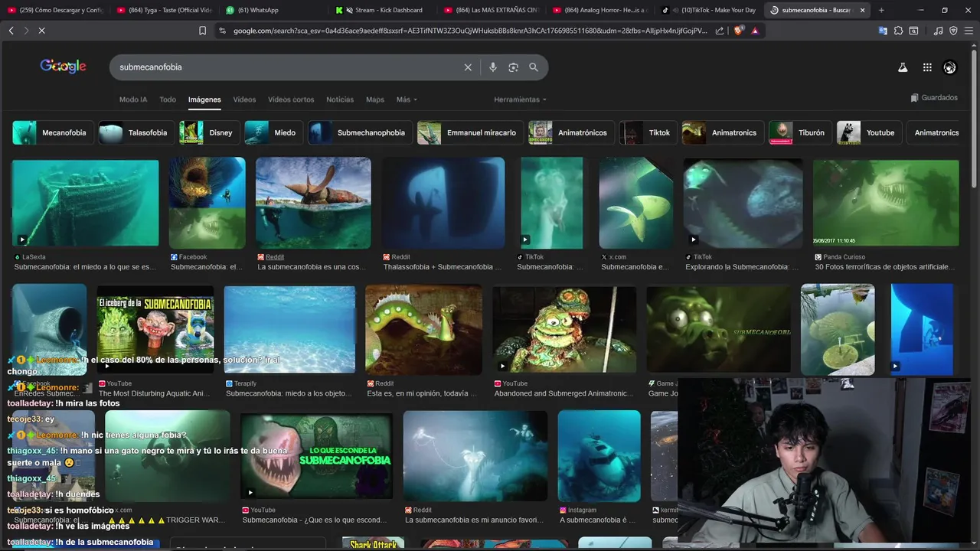This screenshot has width=980, height=551.
Task: Filter by the Tiktok chip
Action: pyautogui.click(x=648, y=132)
